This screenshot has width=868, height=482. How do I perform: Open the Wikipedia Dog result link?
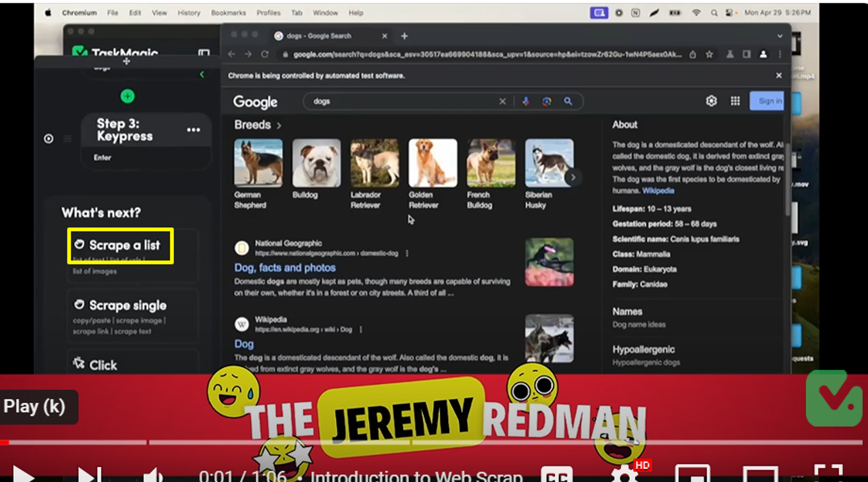click(244, 344)
